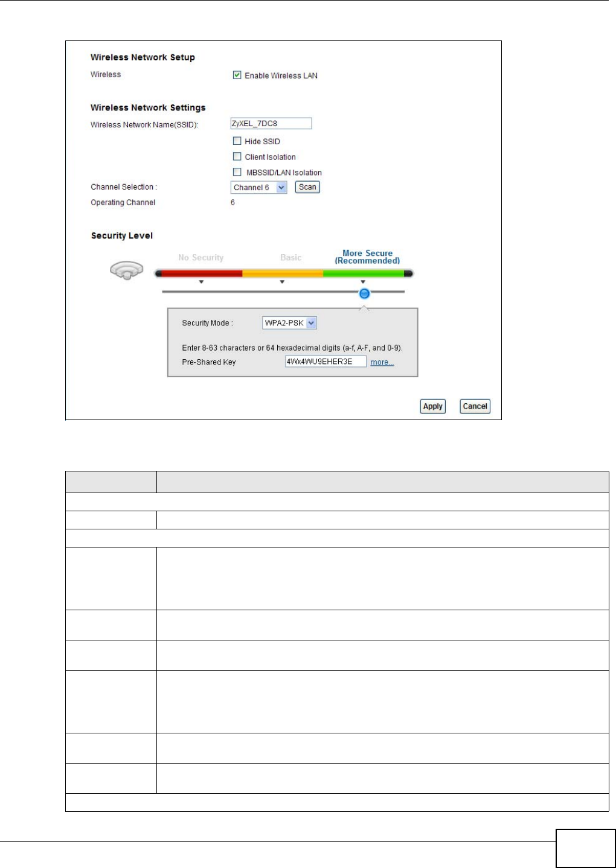Image resolution: width=616 pixels, height=868 pixels.
Task: Click the Wireless Network Name SSID field
Action: click(x=271, y=124)
